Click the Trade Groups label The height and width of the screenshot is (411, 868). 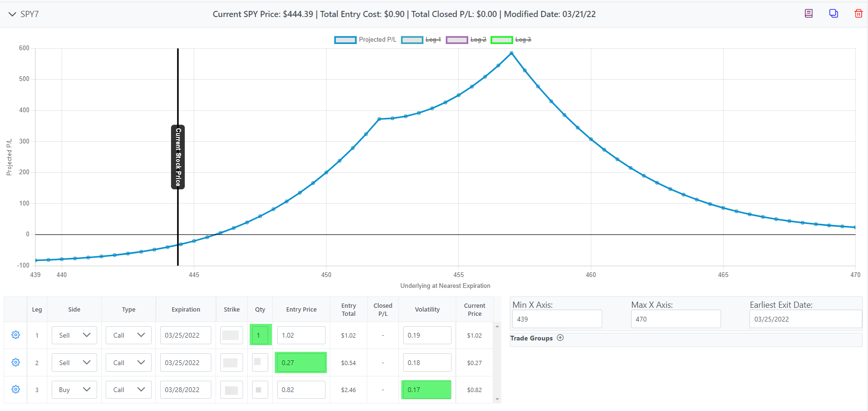(x=531, y=338)
